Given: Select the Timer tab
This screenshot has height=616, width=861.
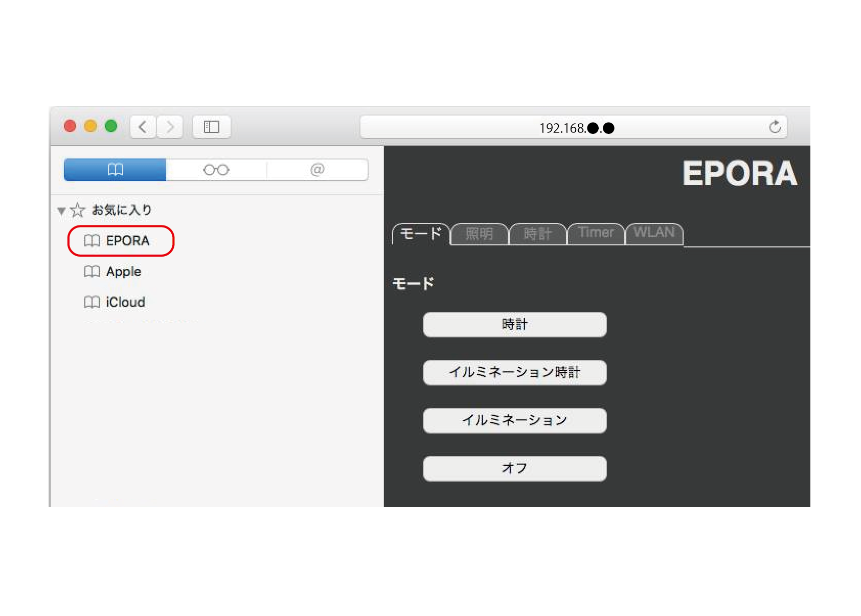Looking at the screenshot, I should [596, 233].
